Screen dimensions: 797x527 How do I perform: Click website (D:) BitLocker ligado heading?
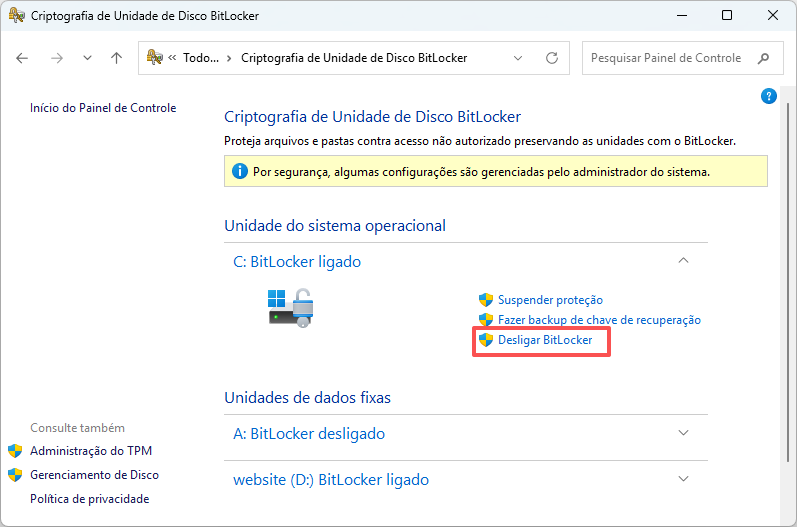click(x=331, y=480)
